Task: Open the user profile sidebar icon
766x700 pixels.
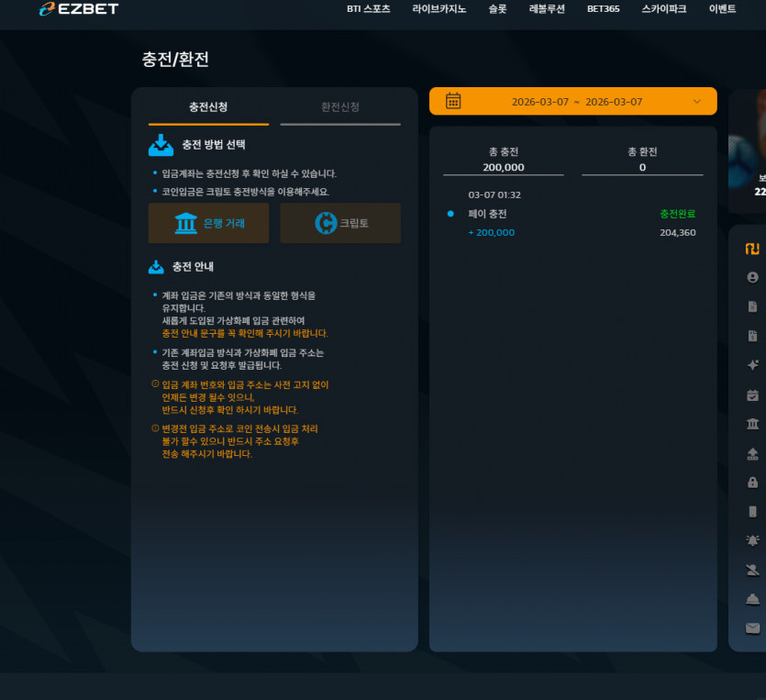Action: (x=752, y=277)
